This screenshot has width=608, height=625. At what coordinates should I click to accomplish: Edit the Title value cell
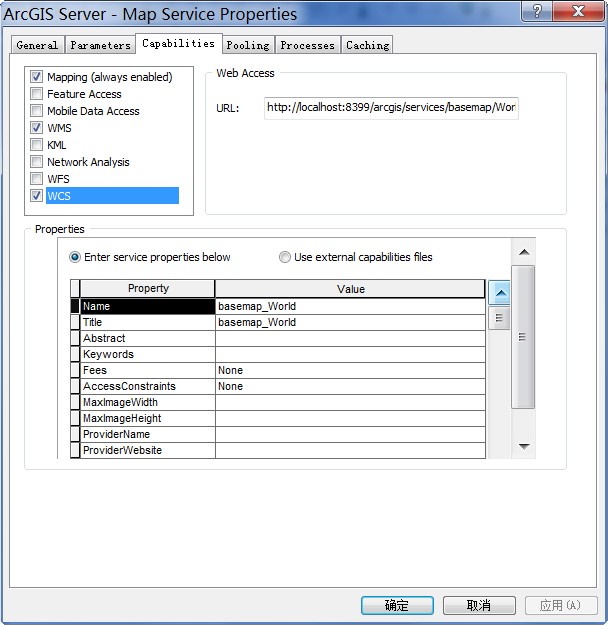point(350,323)
